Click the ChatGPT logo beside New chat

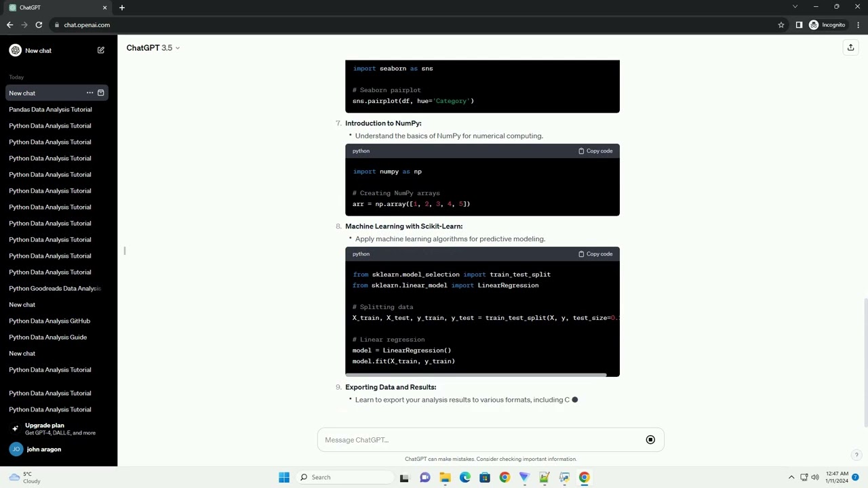(15, 50)
